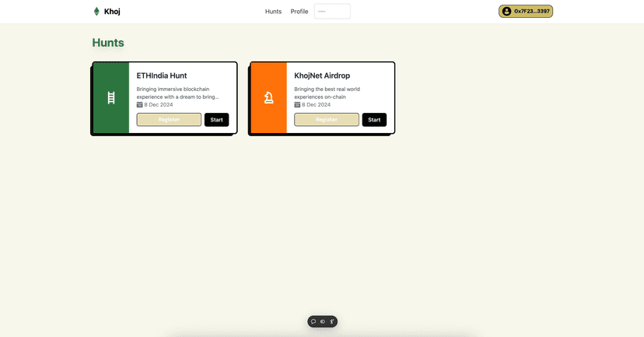Viewport: 644px width, 337px height.
Task: Open the chat bubble icon in bottom toolbar
Action: tap(313, 321)
